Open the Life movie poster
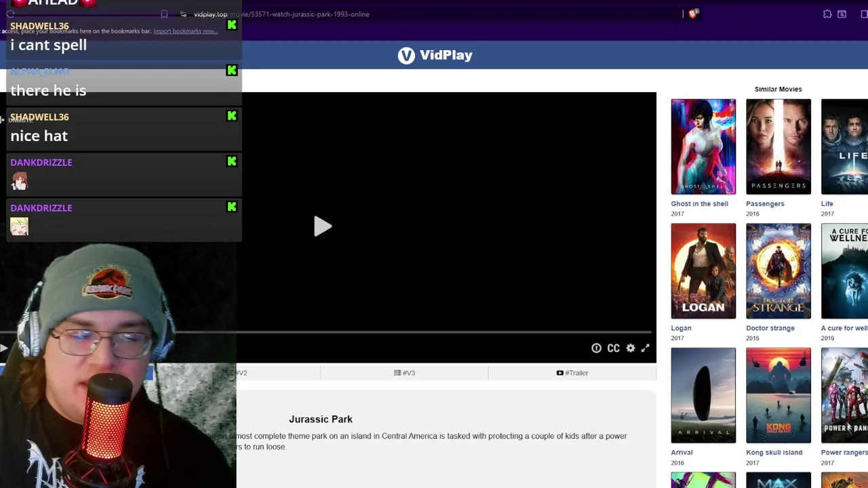 [844, 146]
